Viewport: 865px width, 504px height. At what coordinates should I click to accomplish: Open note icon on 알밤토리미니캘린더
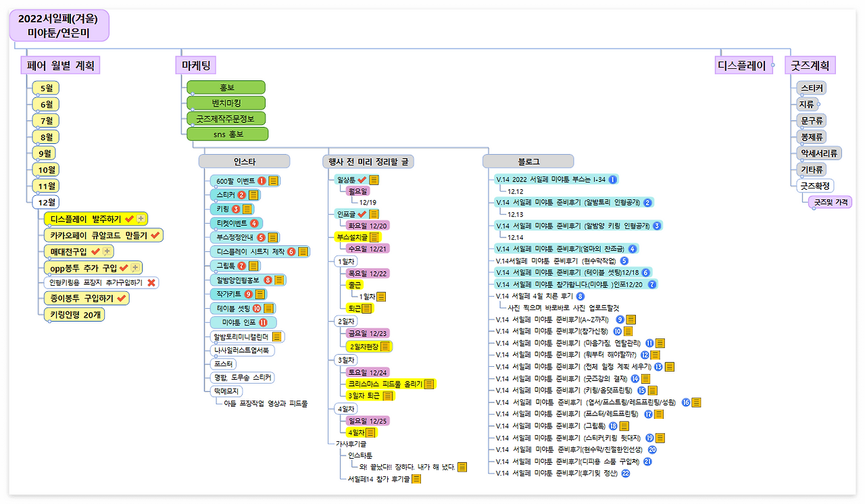(x=278, y=336)
